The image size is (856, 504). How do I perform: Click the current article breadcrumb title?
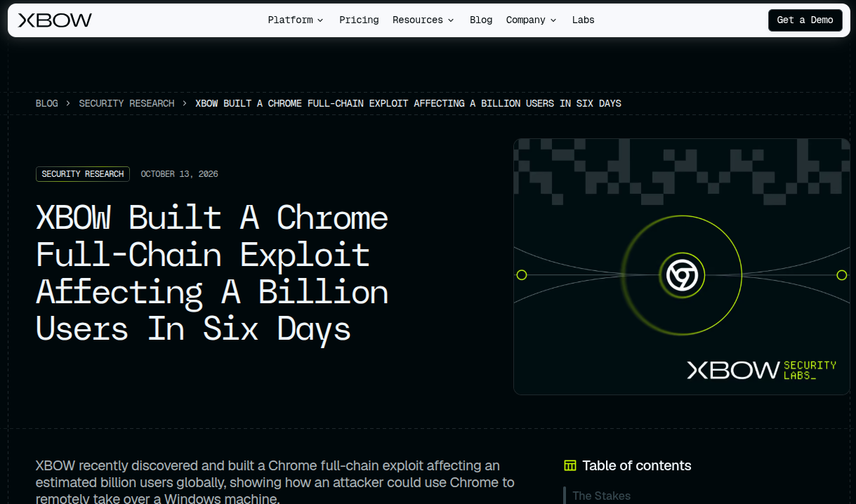408,103
